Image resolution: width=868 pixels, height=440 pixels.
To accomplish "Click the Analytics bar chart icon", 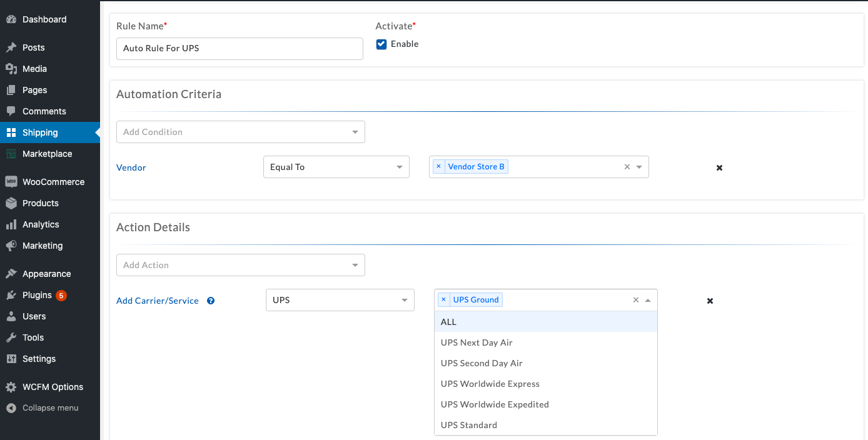I will 11,224.
